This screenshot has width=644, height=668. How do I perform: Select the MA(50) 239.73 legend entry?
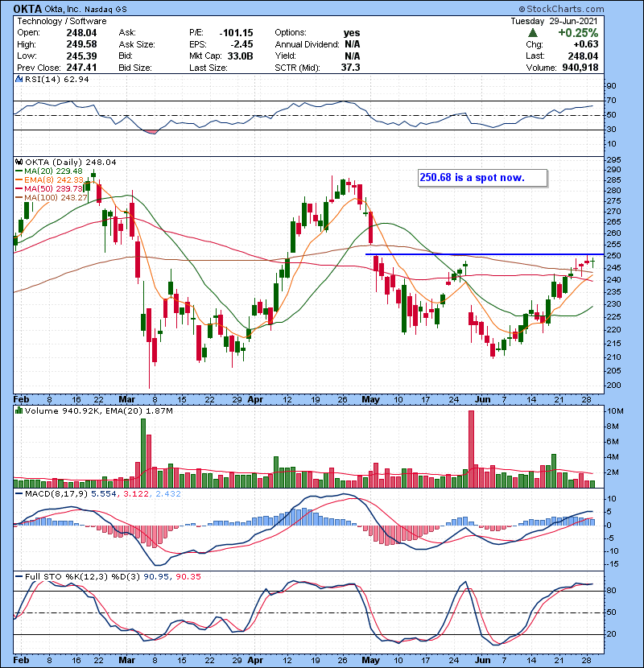pos(49,188)
